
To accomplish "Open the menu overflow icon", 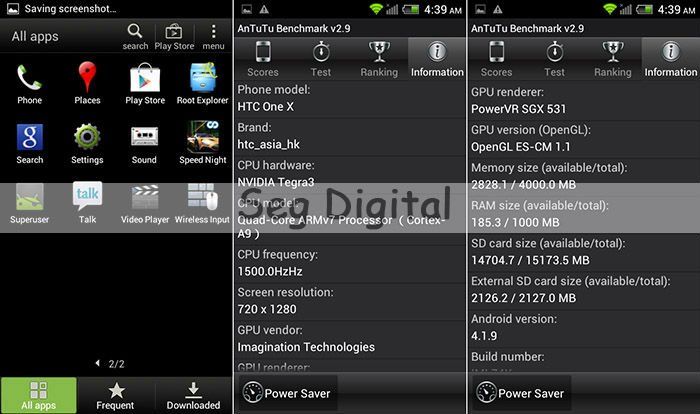I will 213,37.
